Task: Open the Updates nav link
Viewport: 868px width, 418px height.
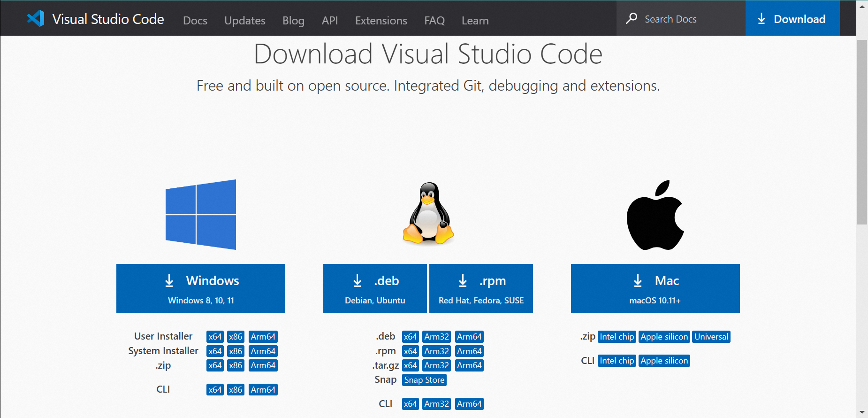Action: 245,21
